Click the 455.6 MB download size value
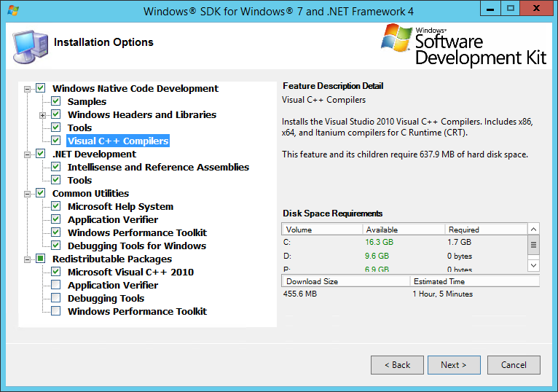This screenshot has height=392, width=558. [x=300, y=294]
